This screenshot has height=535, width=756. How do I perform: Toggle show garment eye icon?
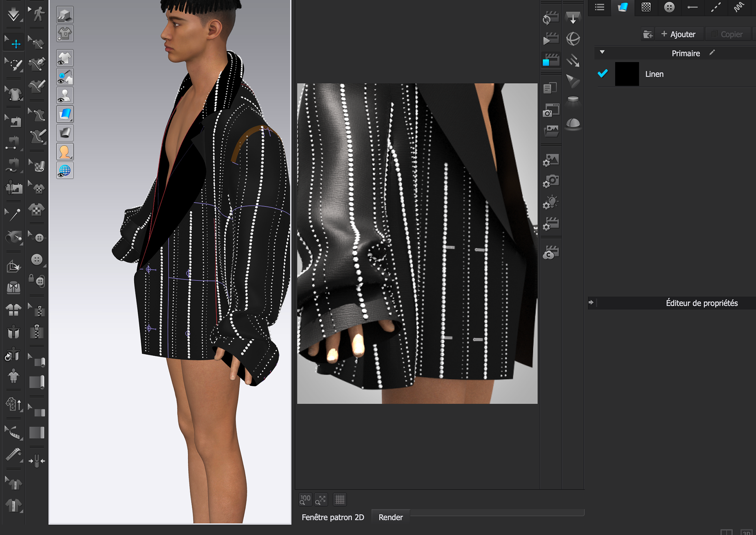[x=65, y=58]
